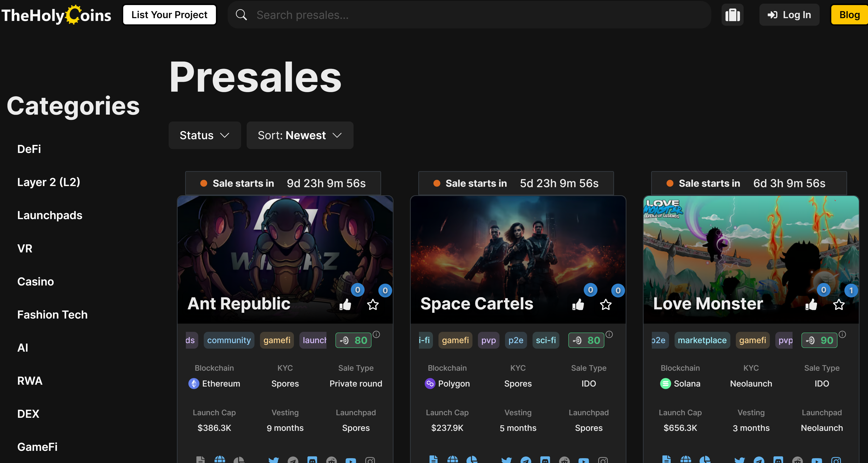
Task: Click the 90 score badge on Love Monster
Action: coord(819,340)
